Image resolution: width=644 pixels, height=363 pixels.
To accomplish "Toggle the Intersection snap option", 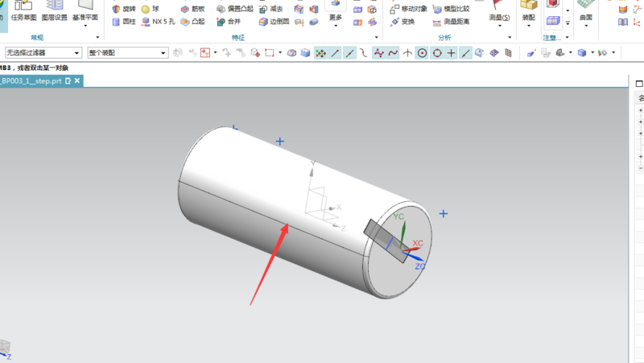I will coord(407,52).
